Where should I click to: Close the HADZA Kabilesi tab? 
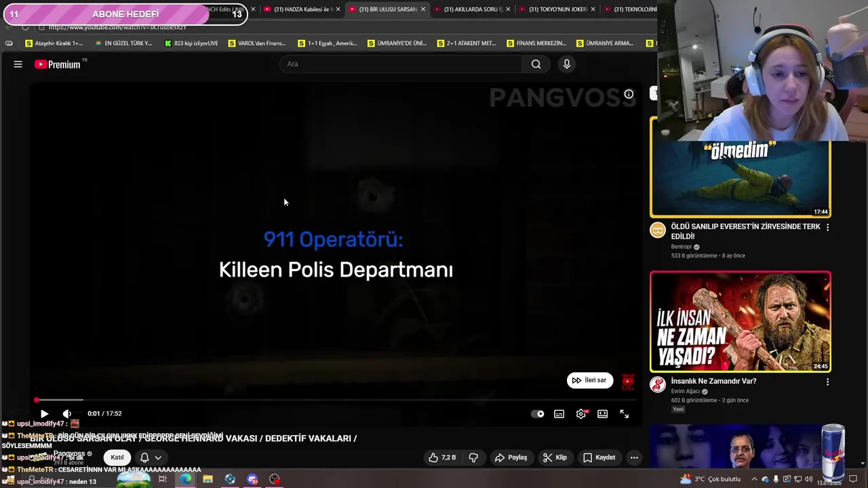click(x=338, y=9)
